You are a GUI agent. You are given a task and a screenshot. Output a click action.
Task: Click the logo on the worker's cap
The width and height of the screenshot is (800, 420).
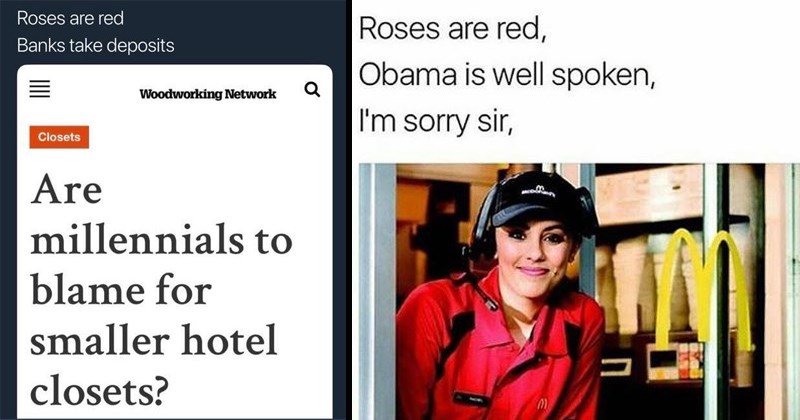pyautogui.click(x=538, y=192)
